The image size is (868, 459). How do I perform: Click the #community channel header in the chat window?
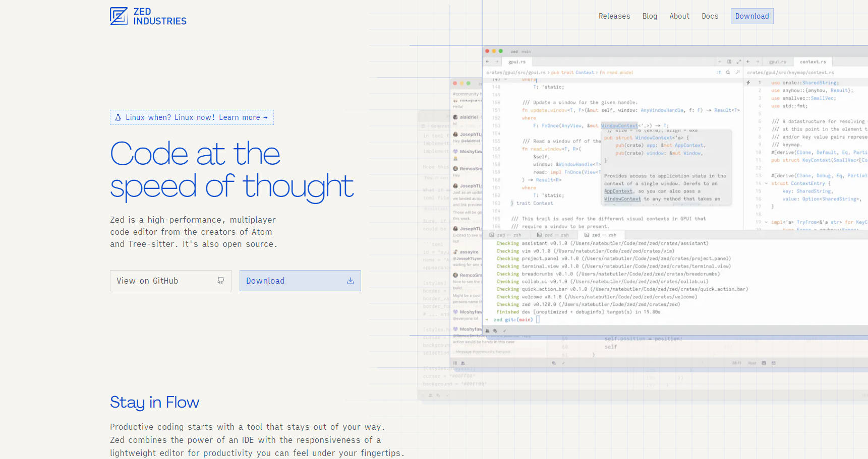(x=467, y=94)
